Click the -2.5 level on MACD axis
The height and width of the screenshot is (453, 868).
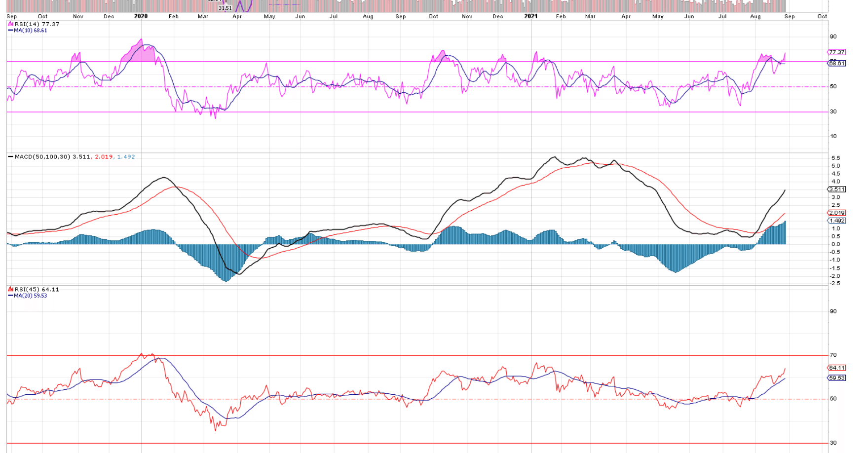click(835, 284)
